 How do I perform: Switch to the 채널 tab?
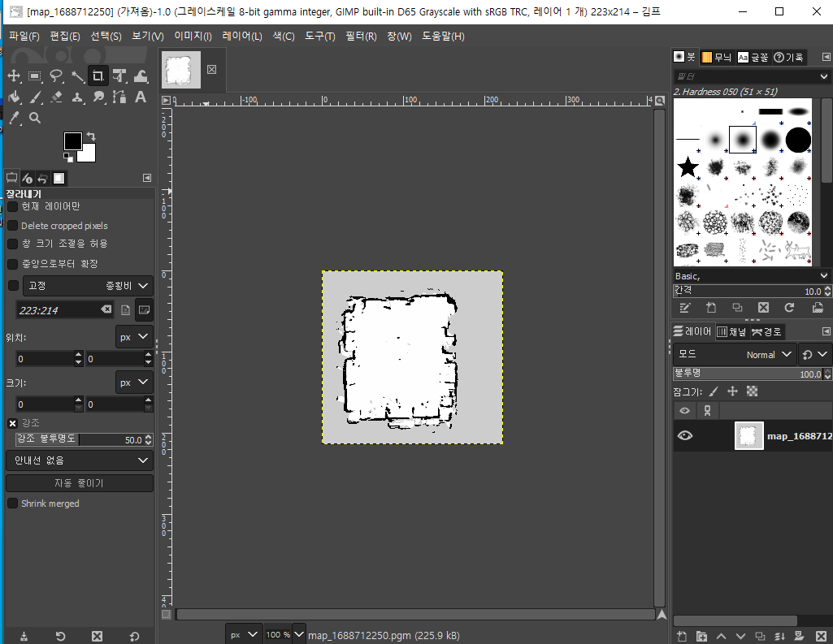pyautogui.click(x=731, y=331)
